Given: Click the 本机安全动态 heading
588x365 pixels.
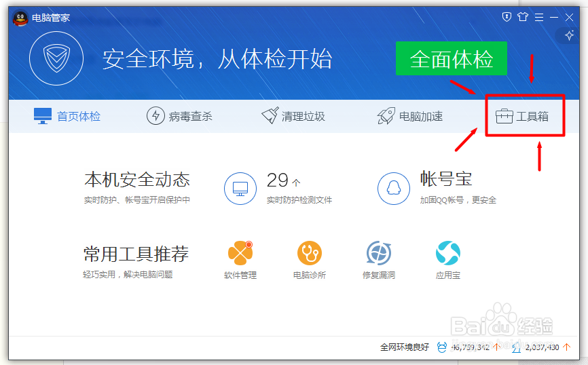Looking at the screenshot, I should pos(137,180).
